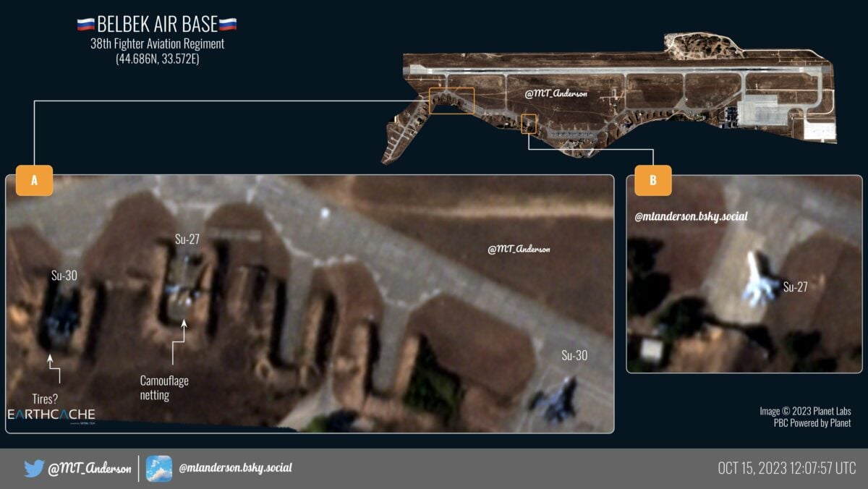868x489 pixels.
Task: Click the Su-30 aircraft parked at bottom right of panel A
Action: click(556, 400)
